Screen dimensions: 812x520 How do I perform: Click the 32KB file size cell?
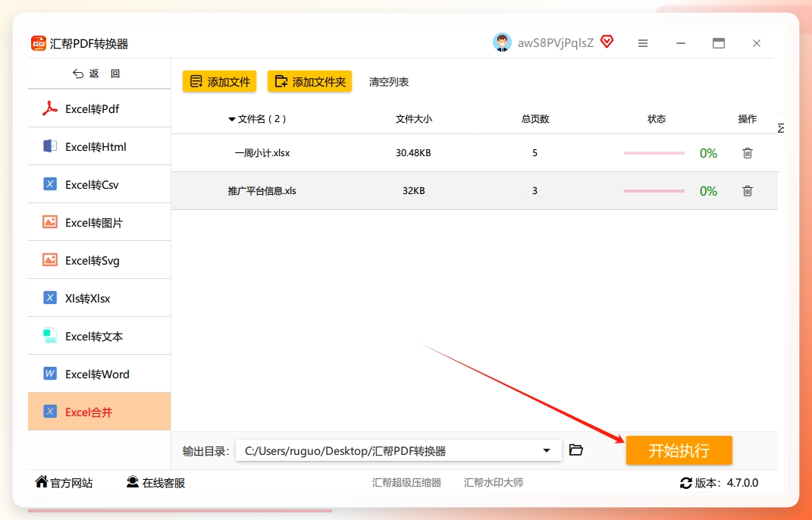414,190
